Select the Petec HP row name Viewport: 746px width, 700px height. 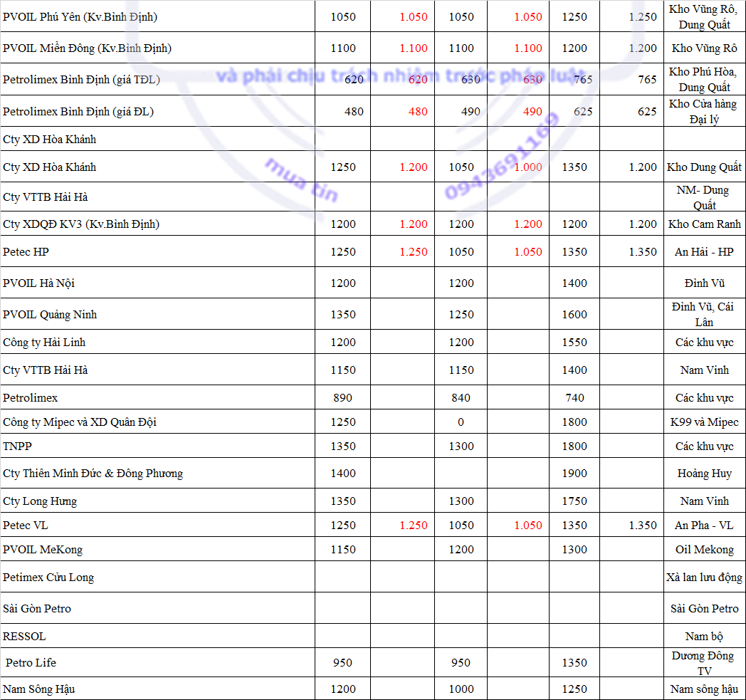click(157, 251)
